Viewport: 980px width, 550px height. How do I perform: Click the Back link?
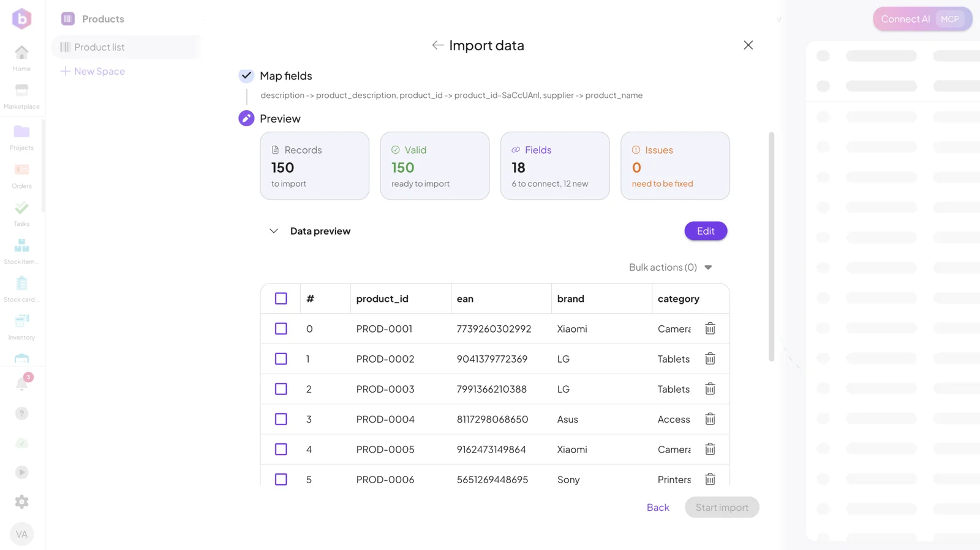658,508
